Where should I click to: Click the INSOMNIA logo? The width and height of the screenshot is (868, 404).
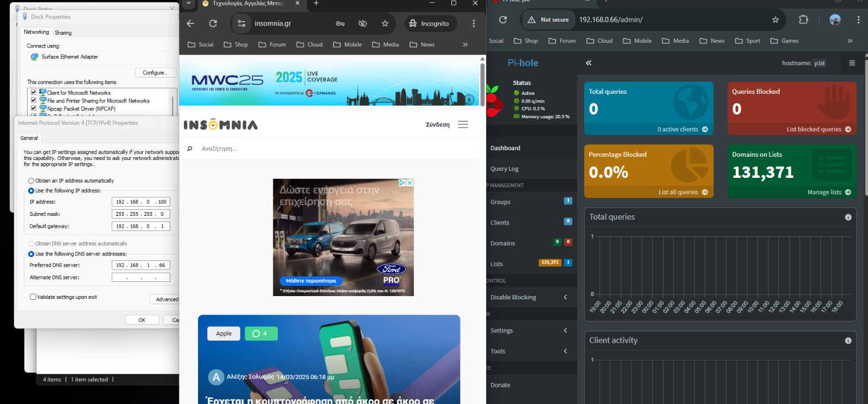tap(221, 125)
